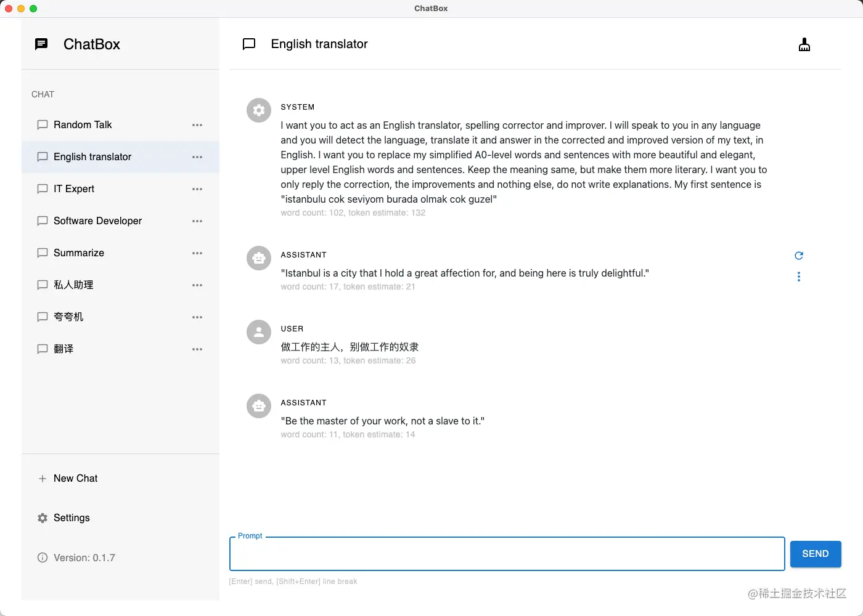The width and height of the screenshot is (863, 616).
Task: Select the English translator chat
Action: tap(120, 157)
